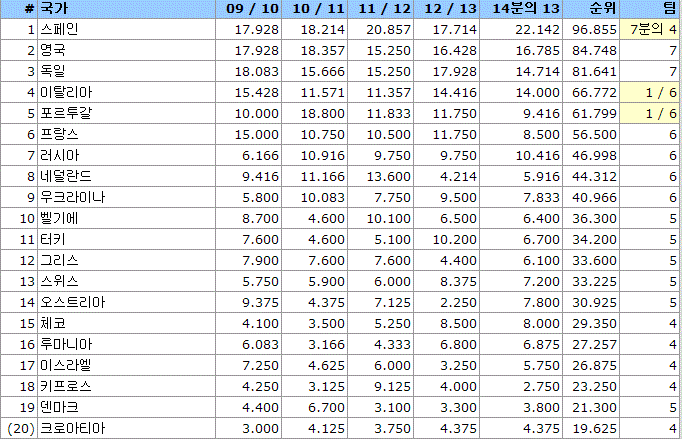The height and width of the screenshot is (439, 682).
Task: Click the 26.875 total value
Action: (x=594, y=365)
